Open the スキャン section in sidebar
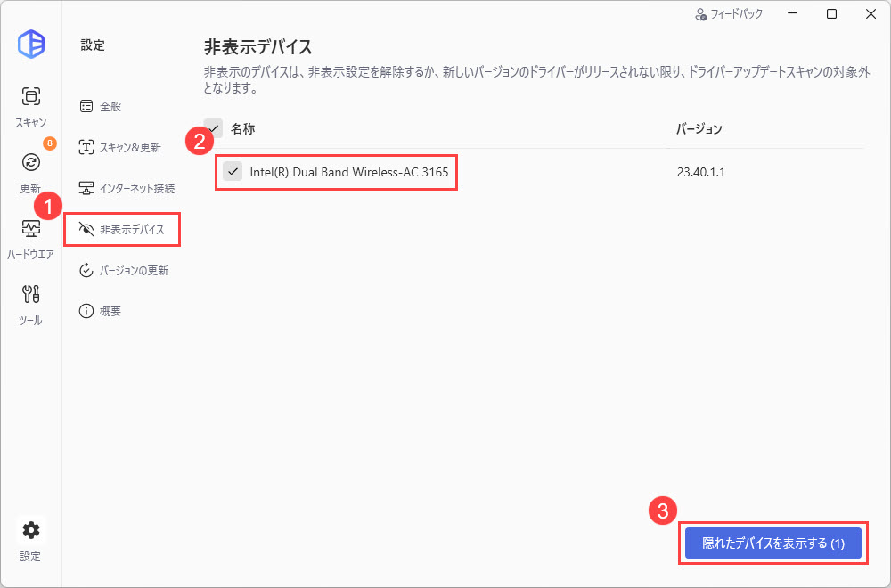 [30, 107]
